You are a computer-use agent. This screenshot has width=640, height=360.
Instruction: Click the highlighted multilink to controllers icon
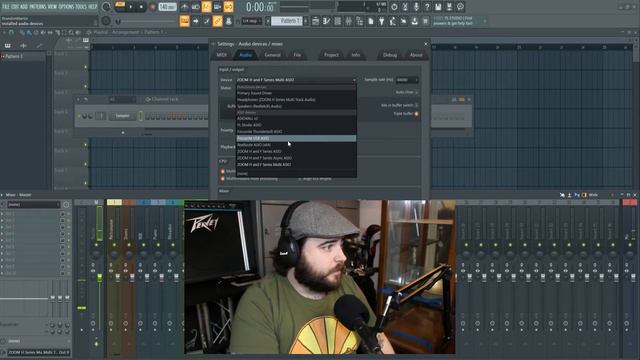point(218,21)
